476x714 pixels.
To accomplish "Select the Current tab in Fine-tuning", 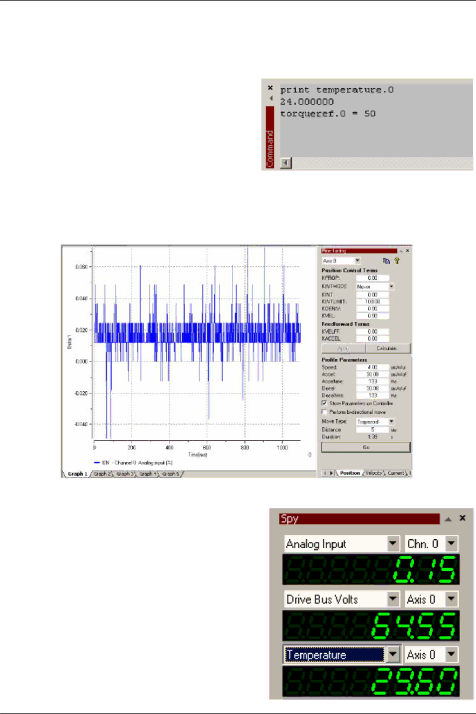I will pyautogui.click(x=395, y=473).
